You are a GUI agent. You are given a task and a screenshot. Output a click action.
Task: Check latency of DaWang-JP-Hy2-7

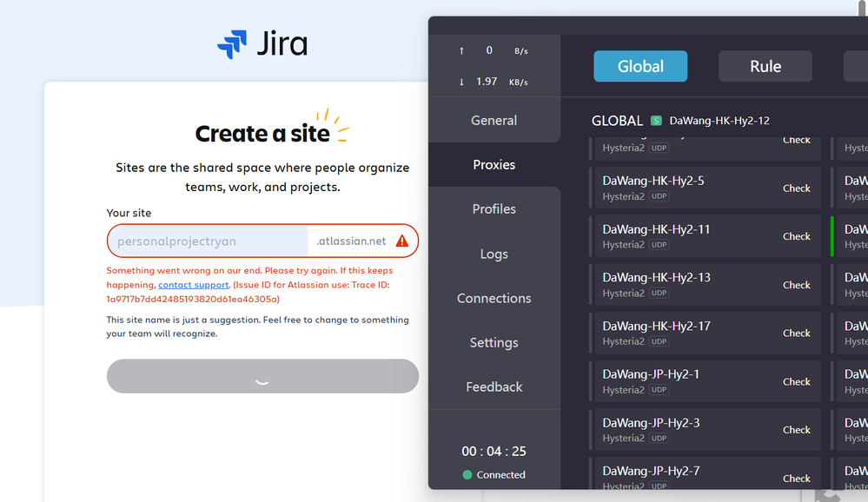pos(796,479)
